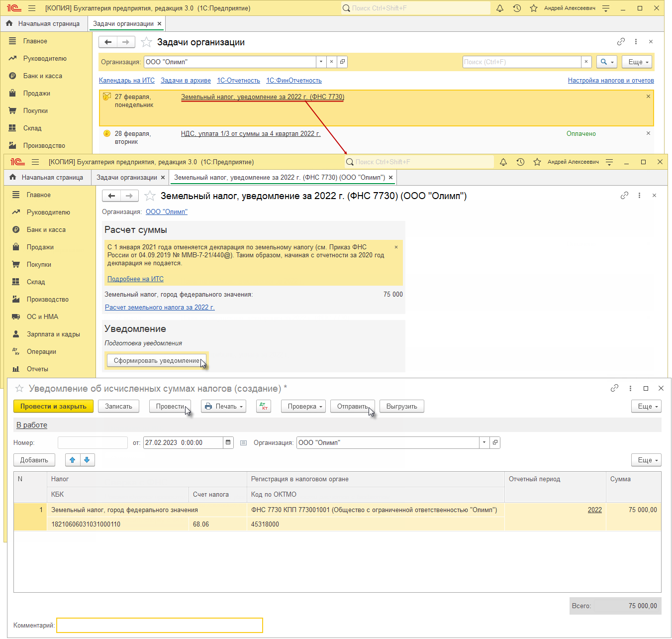Open Подробнее на ИТС link
This screenshot has height=639, width=672.
point(135,279)
